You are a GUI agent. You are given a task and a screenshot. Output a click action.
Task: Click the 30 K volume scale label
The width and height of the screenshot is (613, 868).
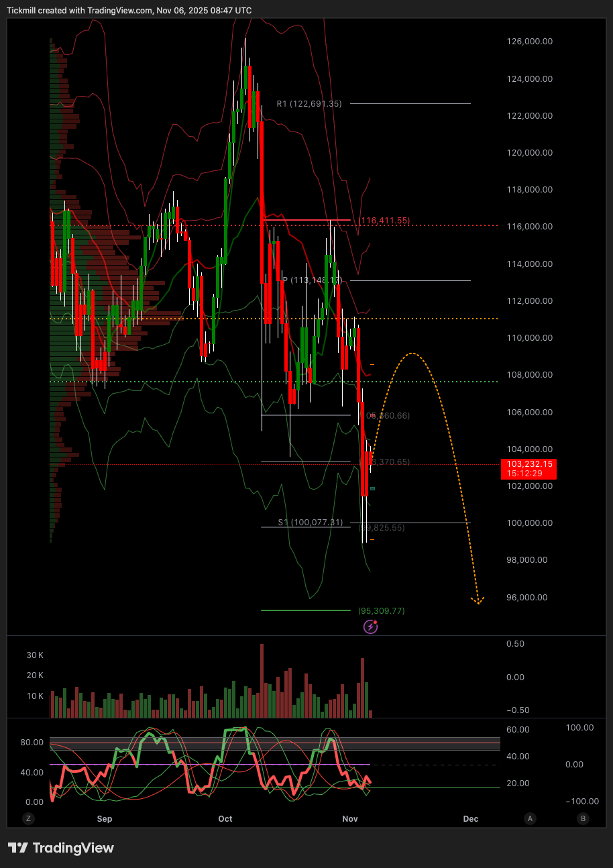pos(35,655)
